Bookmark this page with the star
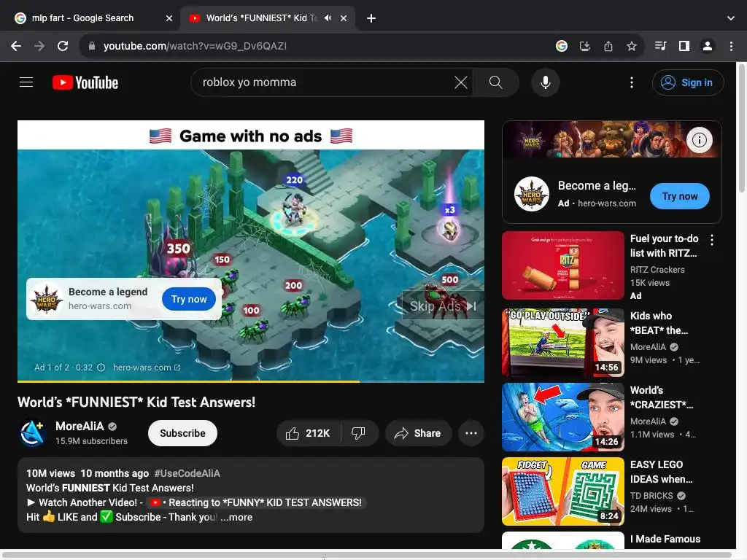Viewport: 747px width, 560px height. 632,46
